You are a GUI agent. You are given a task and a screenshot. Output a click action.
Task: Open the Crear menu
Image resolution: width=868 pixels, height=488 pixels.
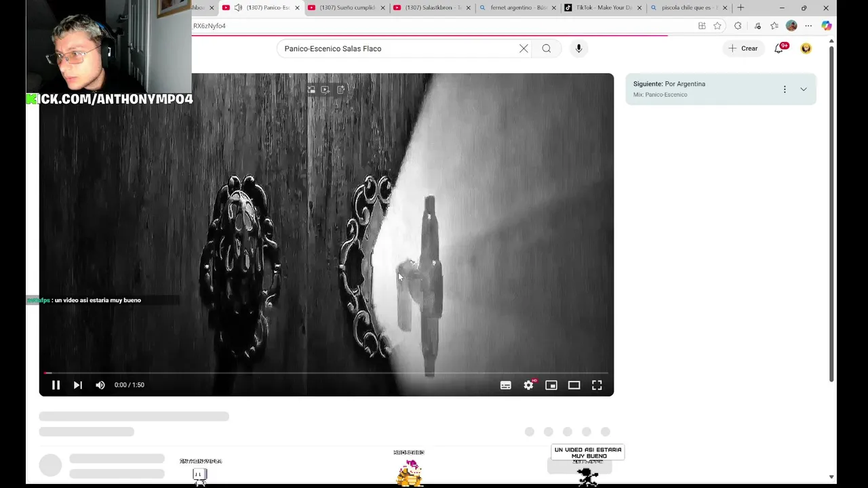tap(743, 48)
